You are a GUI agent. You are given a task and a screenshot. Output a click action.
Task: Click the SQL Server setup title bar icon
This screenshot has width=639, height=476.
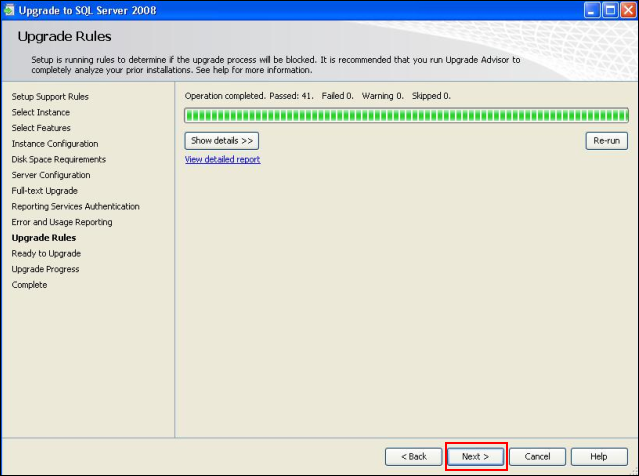pos(9,10)
